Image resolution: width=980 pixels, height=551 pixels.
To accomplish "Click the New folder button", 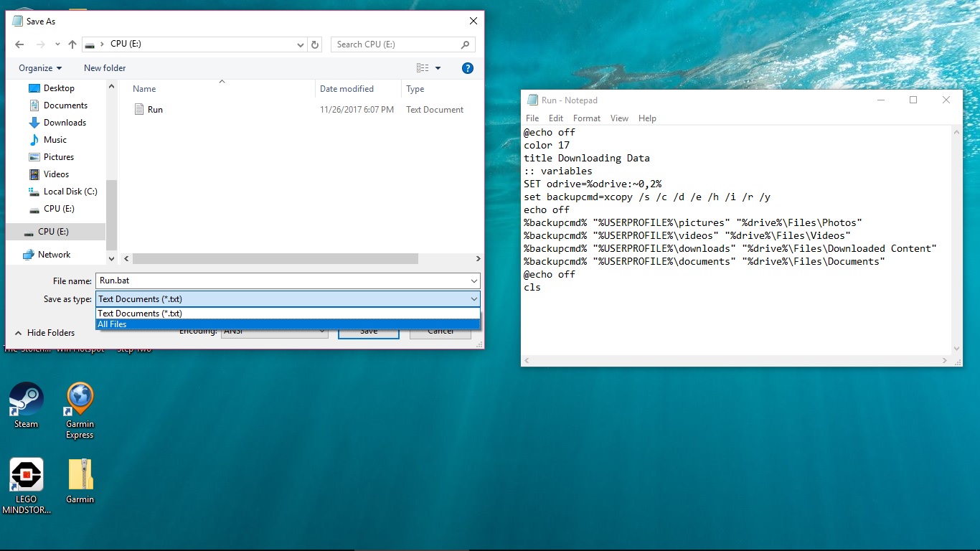I will pos(105,68).
